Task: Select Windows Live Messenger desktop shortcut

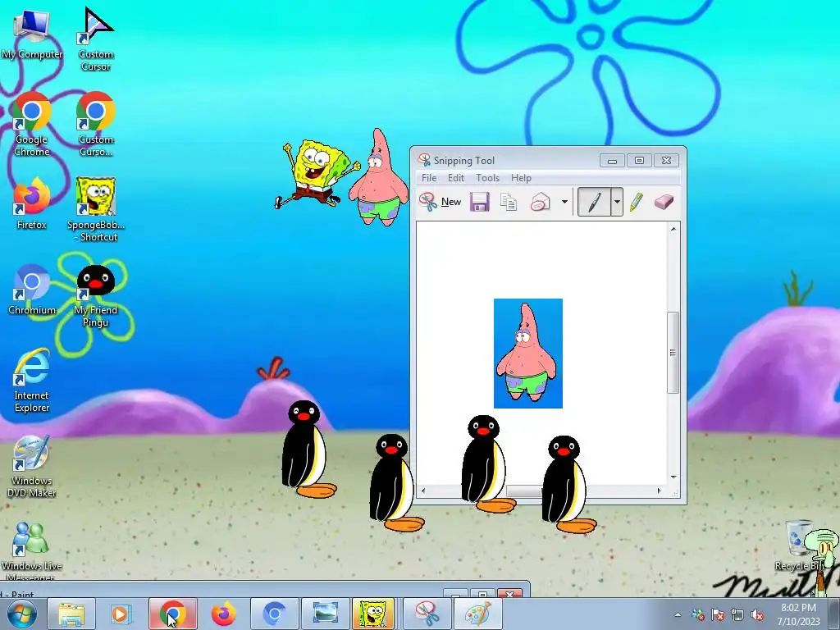Action: point(32,550)
